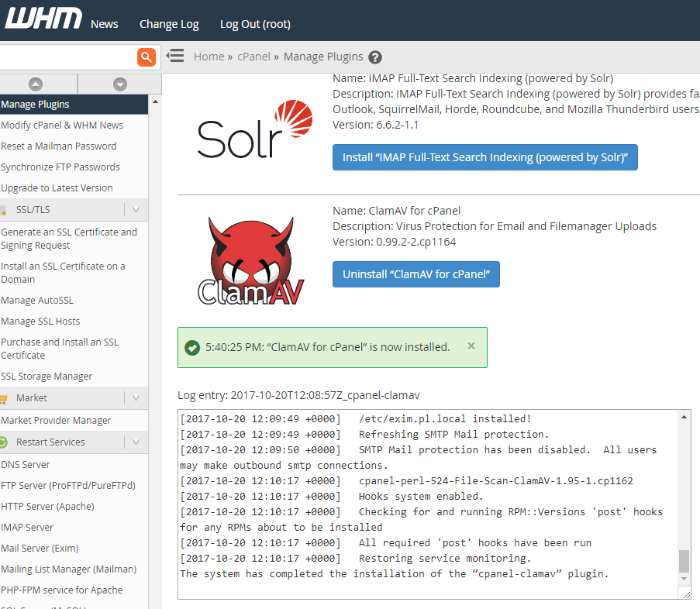
Task: Open the Change Log menu item
Action: click(169, 24)
